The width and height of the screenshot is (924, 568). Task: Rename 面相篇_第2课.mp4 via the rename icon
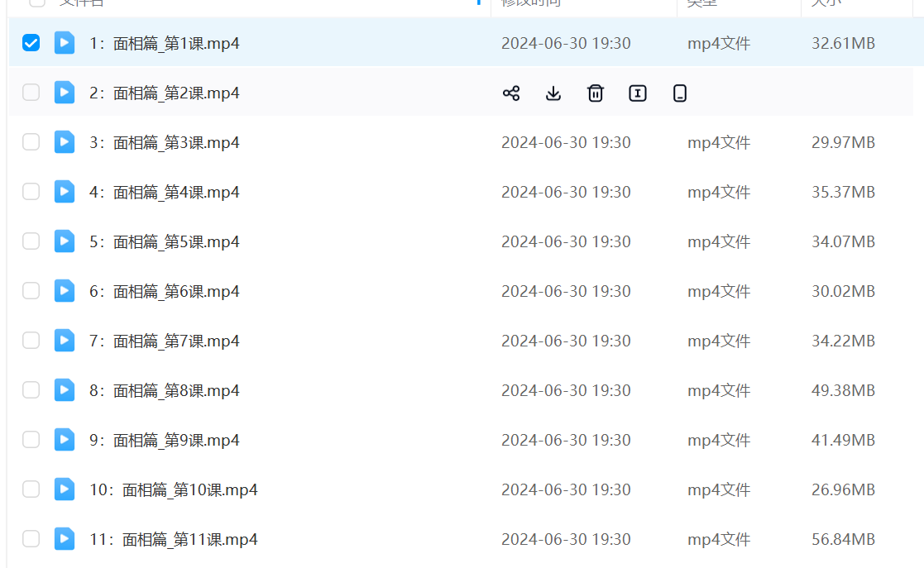point(638,93)
